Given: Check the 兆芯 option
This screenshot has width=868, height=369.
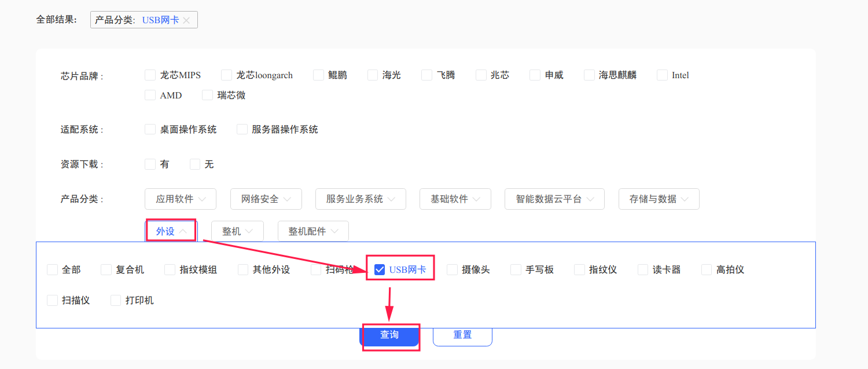Looking at the screenshot, I should [481, 75].
